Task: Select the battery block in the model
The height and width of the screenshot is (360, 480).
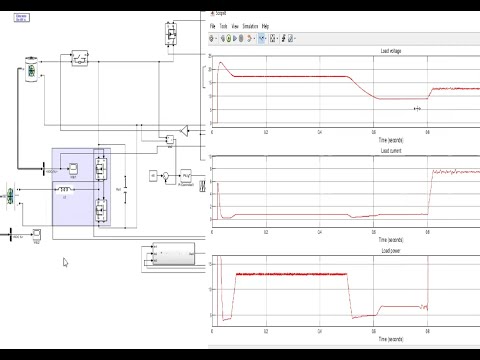Action: (x=32, y=69)
